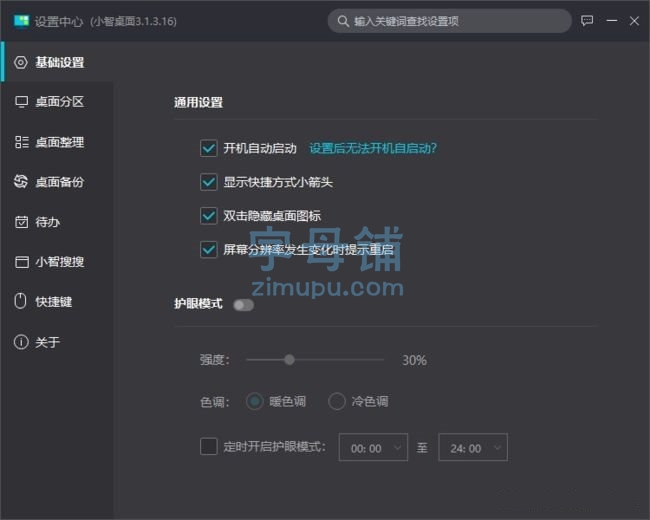Image resolution: width=650 pixels, height=520 pixels.
Task: Switch to 小智搜搜 page
Action: coord(57,262)
